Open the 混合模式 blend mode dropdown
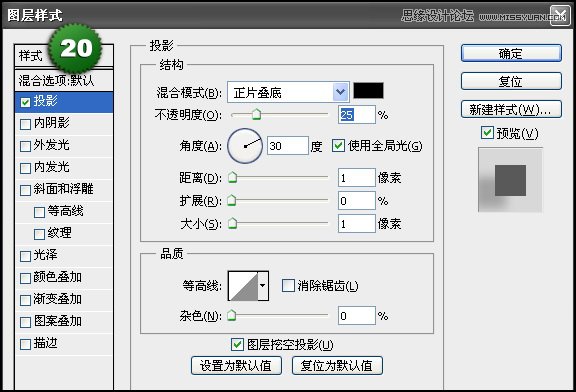 pyautogui.click(x=288, y=92)
